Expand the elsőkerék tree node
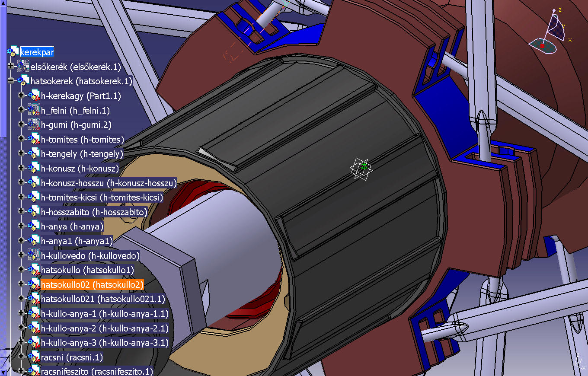Viewport: 588px width, 376px height. pyautogui.click(x=11, y=67)
